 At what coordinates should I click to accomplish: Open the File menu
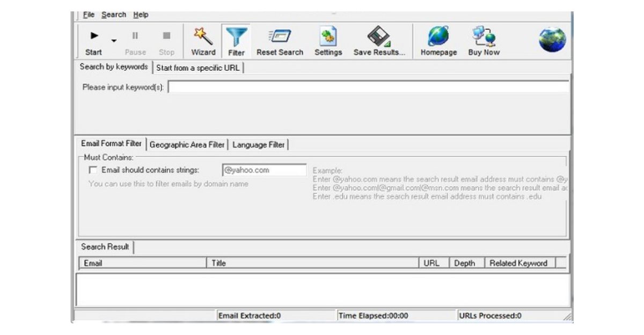(x=89, y=14)
